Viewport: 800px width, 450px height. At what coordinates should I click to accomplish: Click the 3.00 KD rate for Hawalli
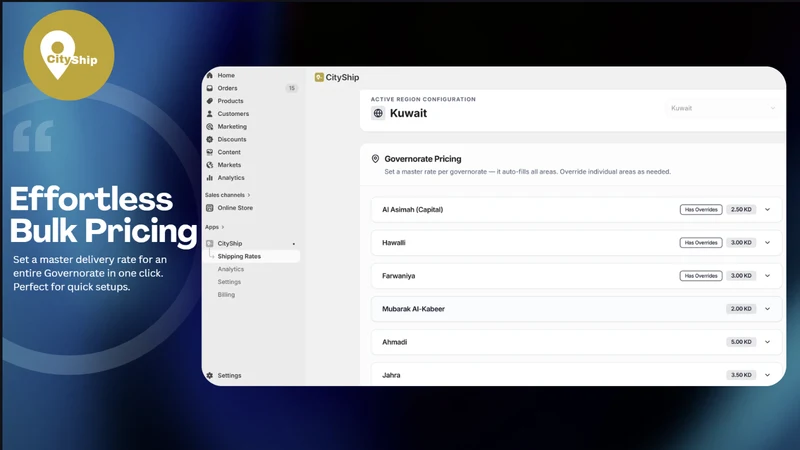click(x=741, y=243)
